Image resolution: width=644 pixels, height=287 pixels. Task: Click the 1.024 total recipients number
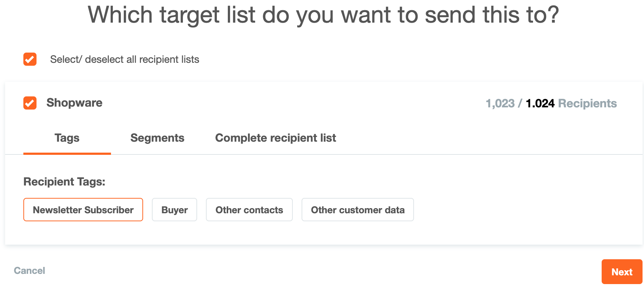coord(540,103)
